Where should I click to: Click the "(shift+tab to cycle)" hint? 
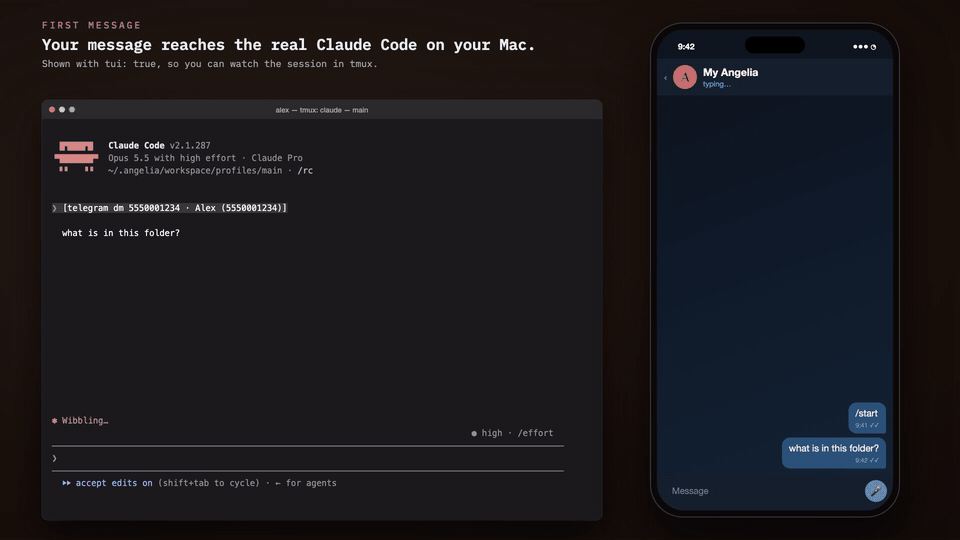coord(209,483)
